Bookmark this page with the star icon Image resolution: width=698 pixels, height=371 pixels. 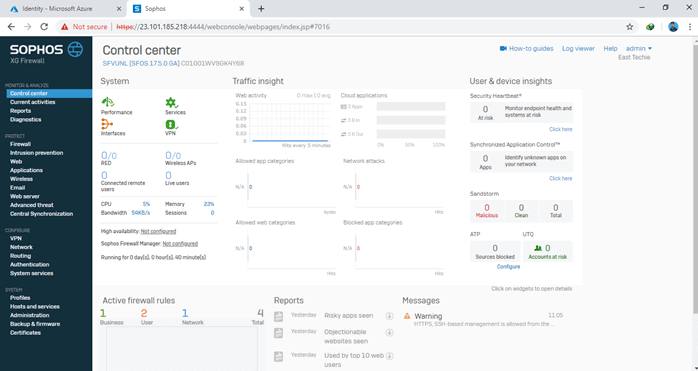pyautogui.click(x=629, y=27)
